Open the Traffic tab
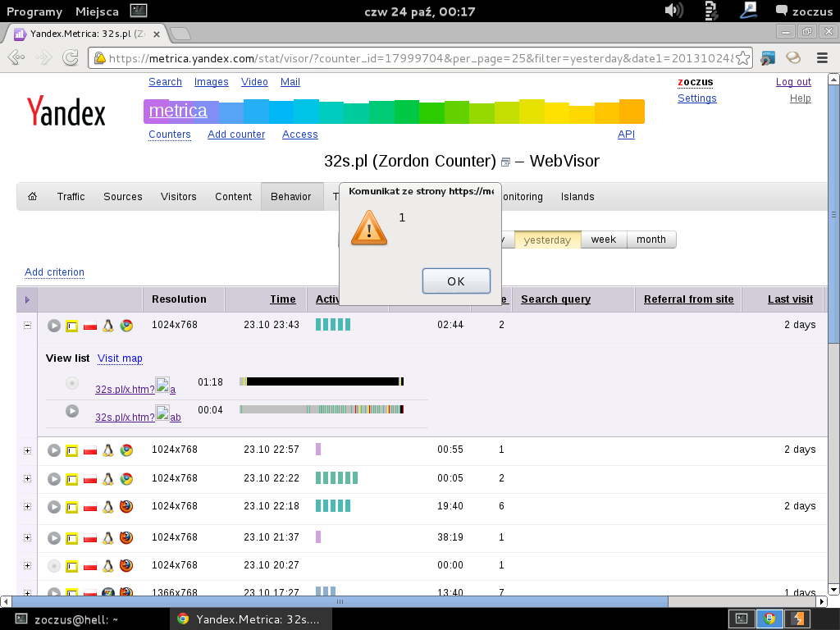The height and width of the screenshot is (630, 840). point(71,197)
